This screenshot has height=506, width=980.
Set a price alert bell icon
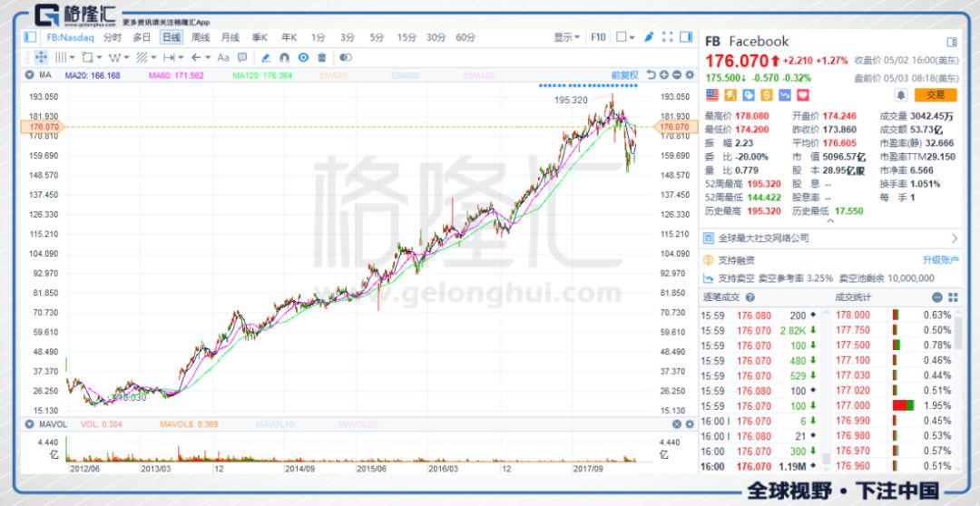(x=901, y=95)
